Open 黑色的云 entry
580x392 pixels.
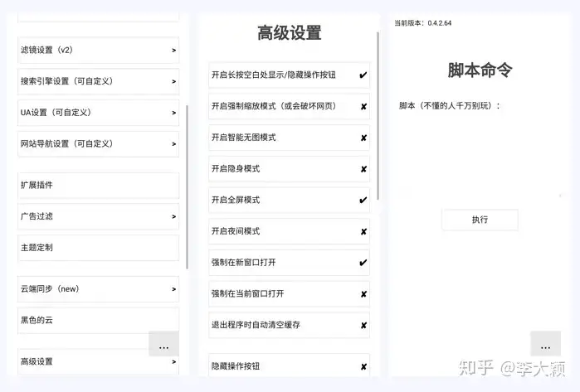pos(99,321)
